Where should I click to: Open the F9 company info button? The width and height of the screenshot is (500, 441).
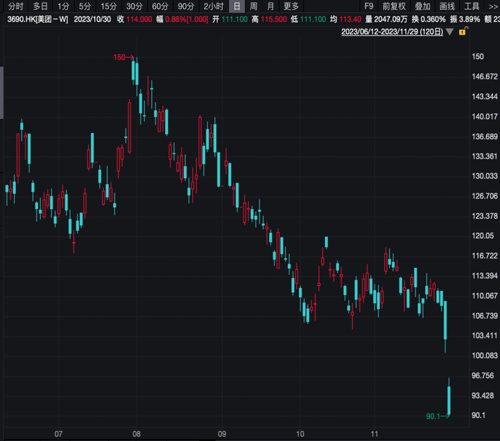(369, 6)
